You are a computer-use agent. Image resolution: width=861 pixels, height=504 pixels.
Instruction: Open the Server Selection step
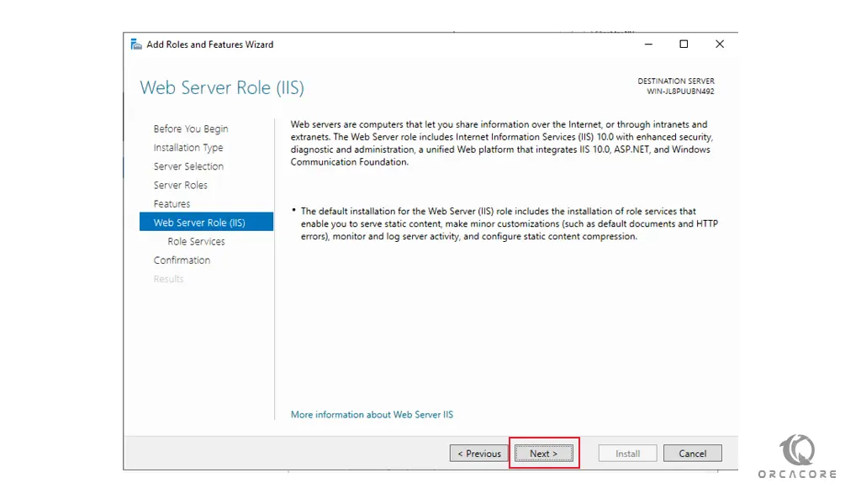point(188,166)
